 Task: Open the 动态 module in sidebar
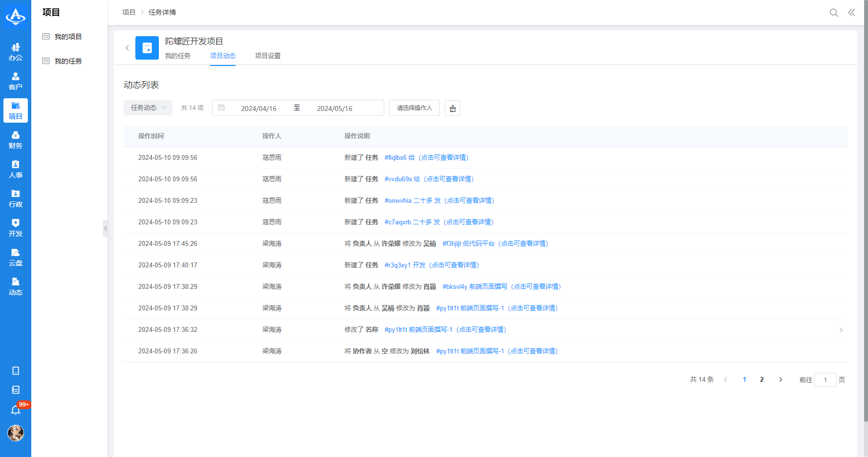coord(16,286)
